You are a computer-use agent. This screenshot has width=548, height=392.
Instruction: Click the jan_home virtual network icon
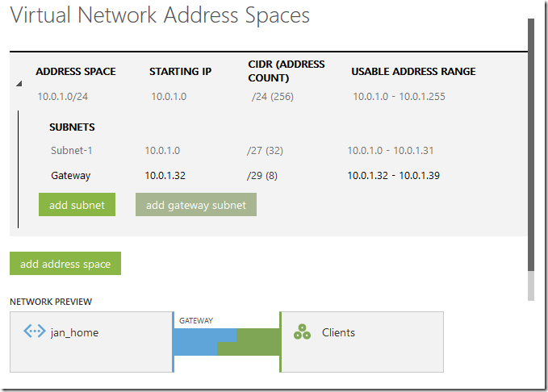tap(34, 332)
